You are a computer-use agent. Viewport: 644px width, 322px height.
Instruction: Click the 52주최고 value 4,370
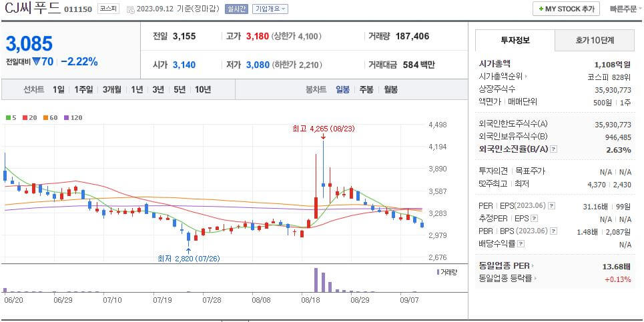click(597, 185)
